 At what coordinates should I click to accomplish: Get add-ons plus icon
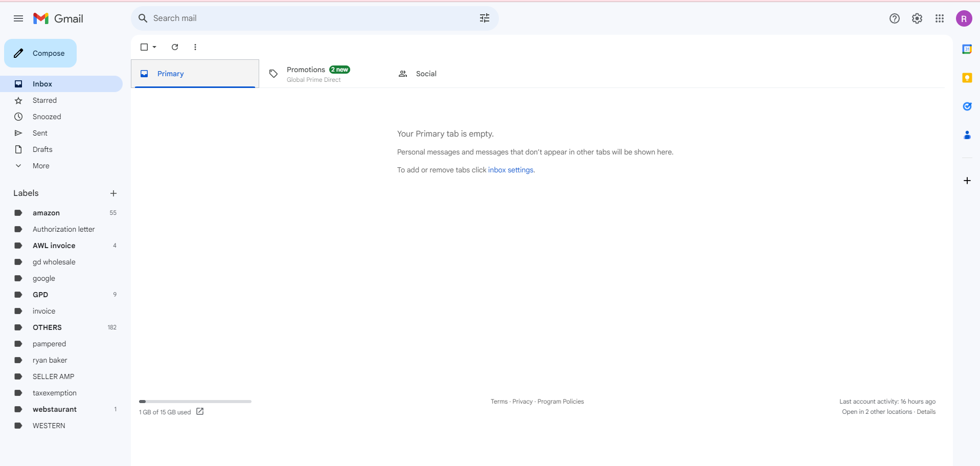967,181
